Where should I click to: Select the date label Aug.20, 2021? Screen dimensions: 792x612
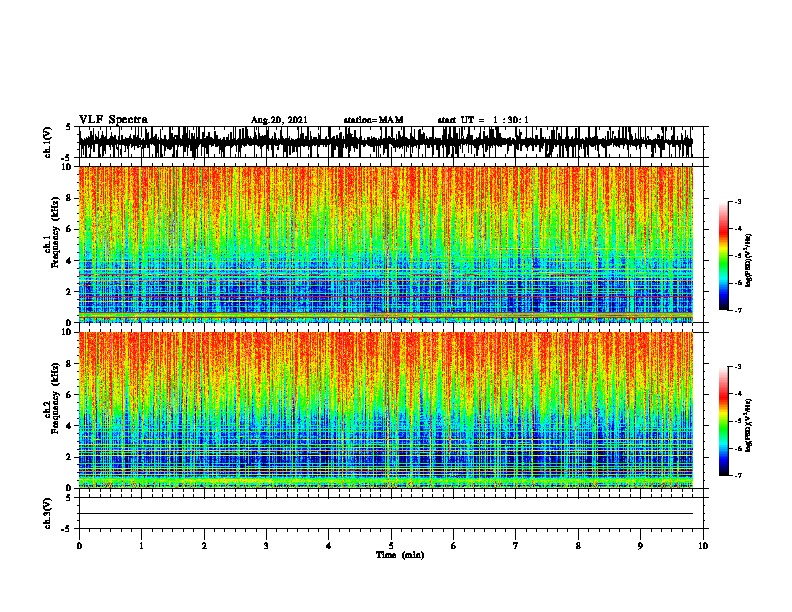279,120
